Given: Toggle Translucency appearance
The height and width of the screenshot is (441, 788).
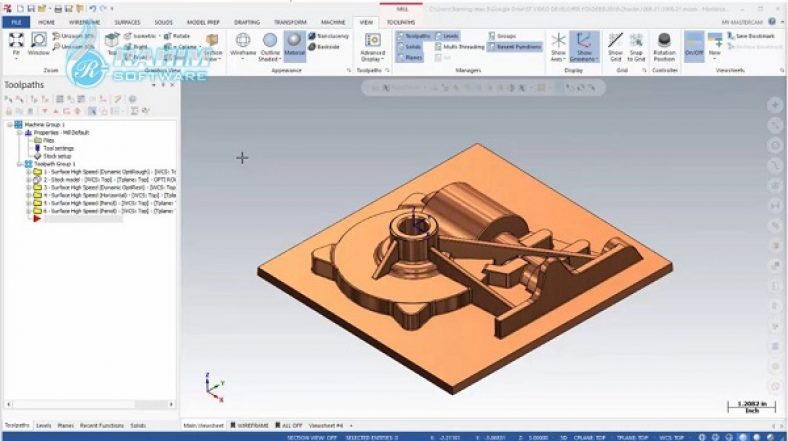Looking at the screenshot, I should [328, 36].
